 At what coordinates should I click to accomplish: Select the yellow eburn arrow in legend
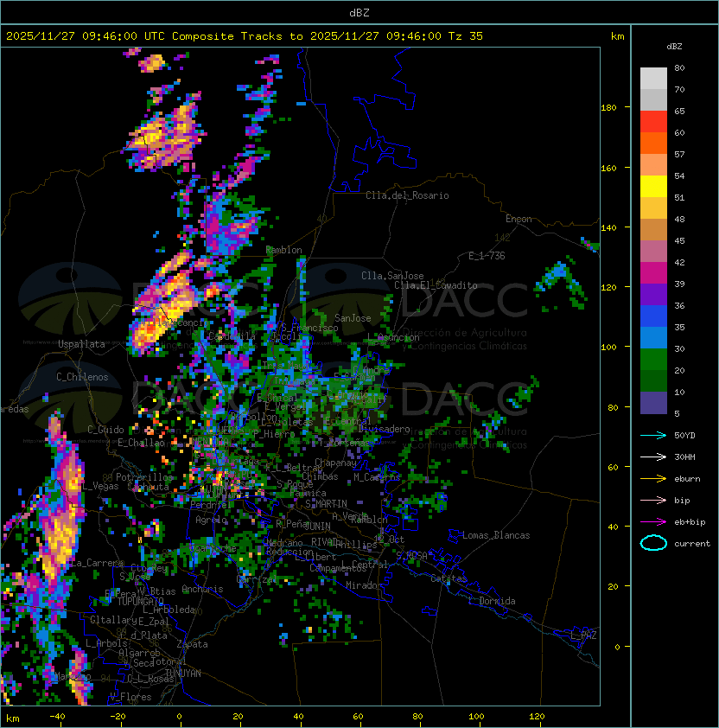click(x=653, y=479)
